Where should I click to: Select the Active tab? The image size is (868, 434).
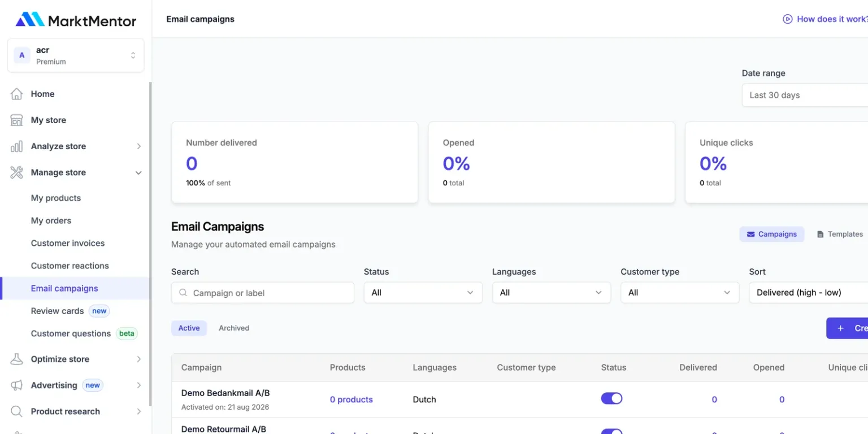coord(189,328)
